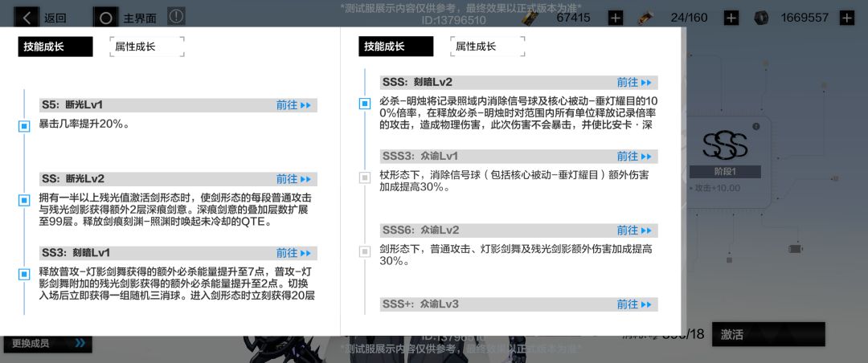
Task: Click the text 暴击几率提升20%。
Action: (84, 124)
